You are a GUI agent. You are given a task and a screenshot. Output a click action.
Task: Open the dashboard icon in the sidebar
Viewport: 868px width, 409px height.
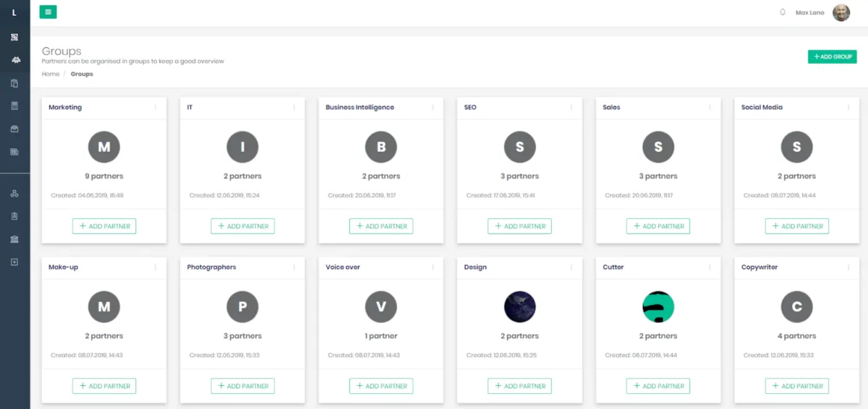[14, 37]
